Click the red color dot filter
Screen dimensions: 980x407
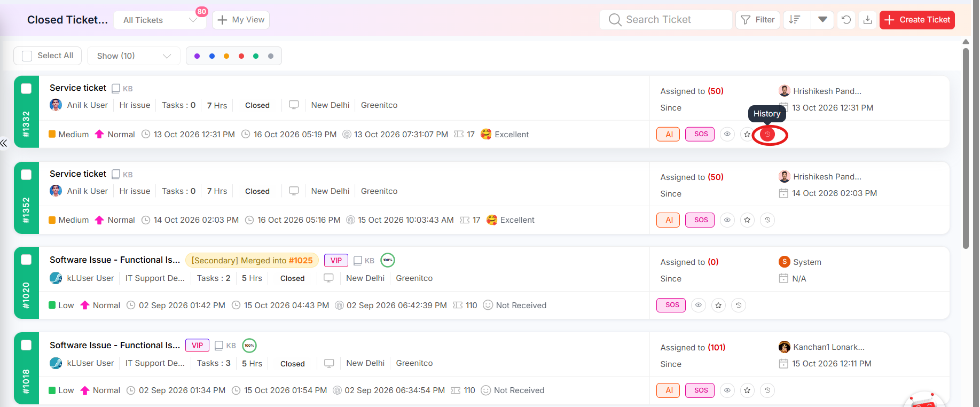coord(241,56)
